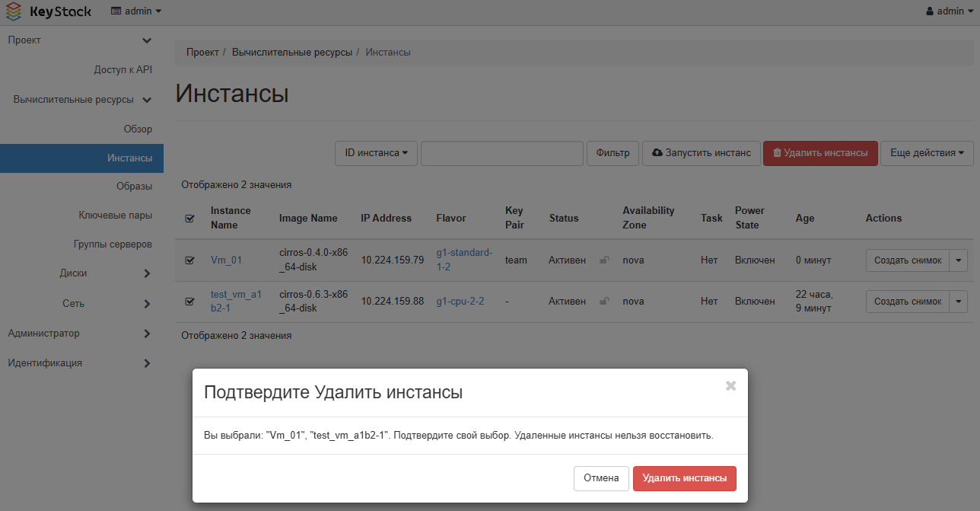Click the instance filter text field
Screen dimensions: 980x511
[501, 153]
